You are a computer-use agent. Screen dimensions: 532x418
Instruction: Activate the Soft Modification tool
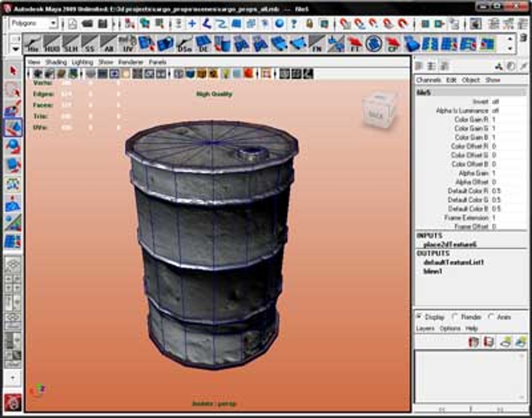[13, 203]
